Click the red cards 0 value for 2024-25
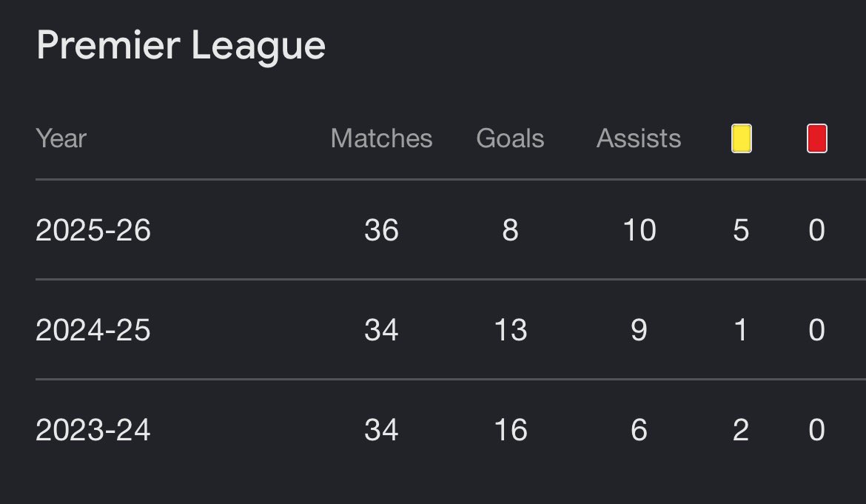This screenshot has width=866, height=504. (817, 330)
